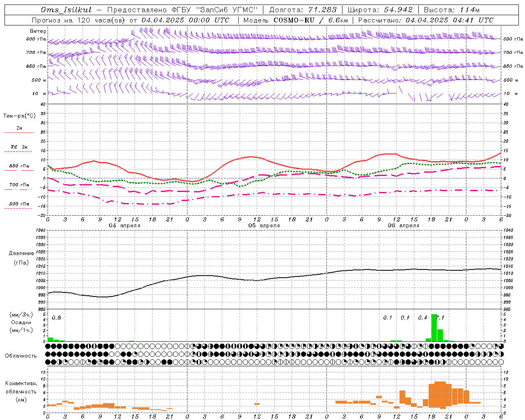Click the Облачность panel label
The height and width of the screenshot is (420, 525).
coord(21,356)
